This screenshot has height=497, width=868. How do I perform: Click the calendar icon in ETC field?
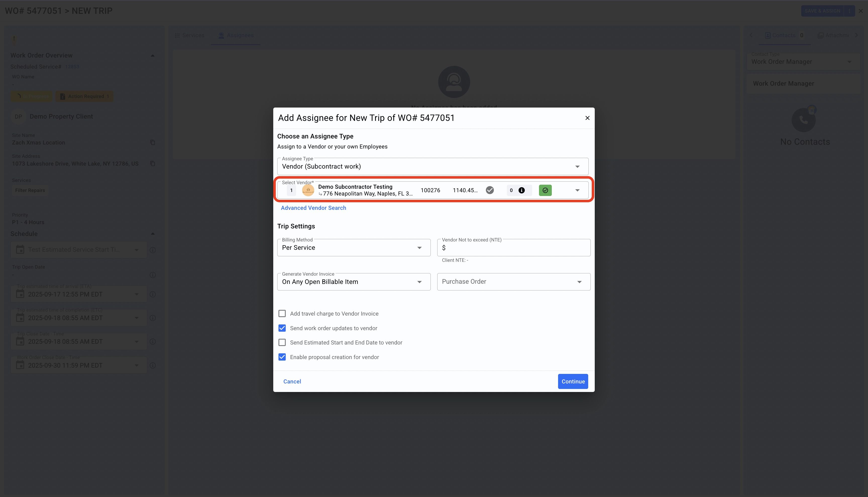point(20,318)
